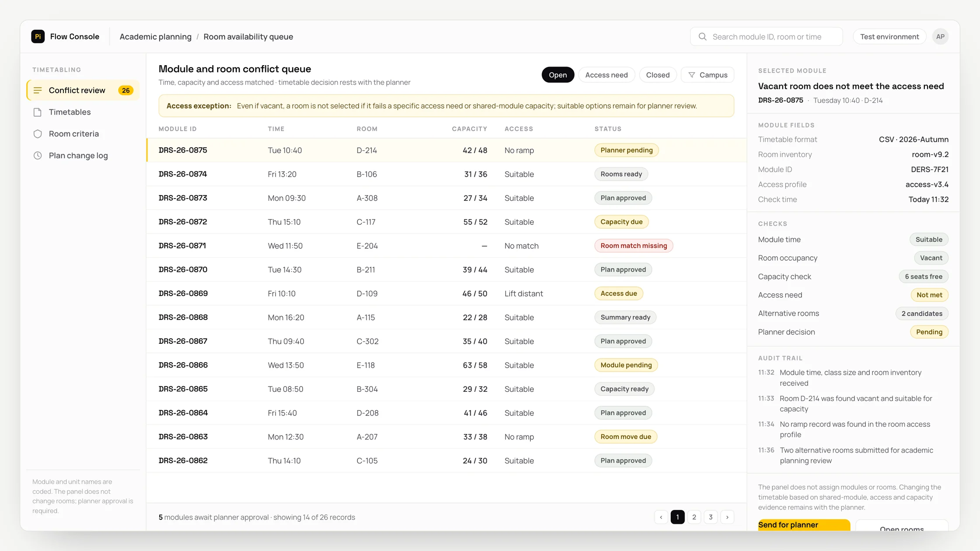Select module row DRS-26-0866
Viewport: 980px width, 551px height.
click(x=447, y=365)
